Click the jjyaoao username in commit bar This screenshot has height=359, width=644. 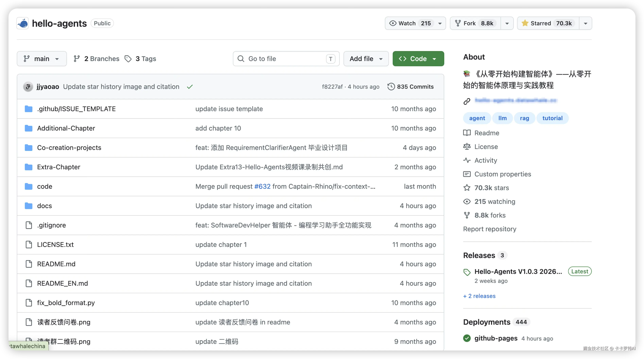click(48, 87)
